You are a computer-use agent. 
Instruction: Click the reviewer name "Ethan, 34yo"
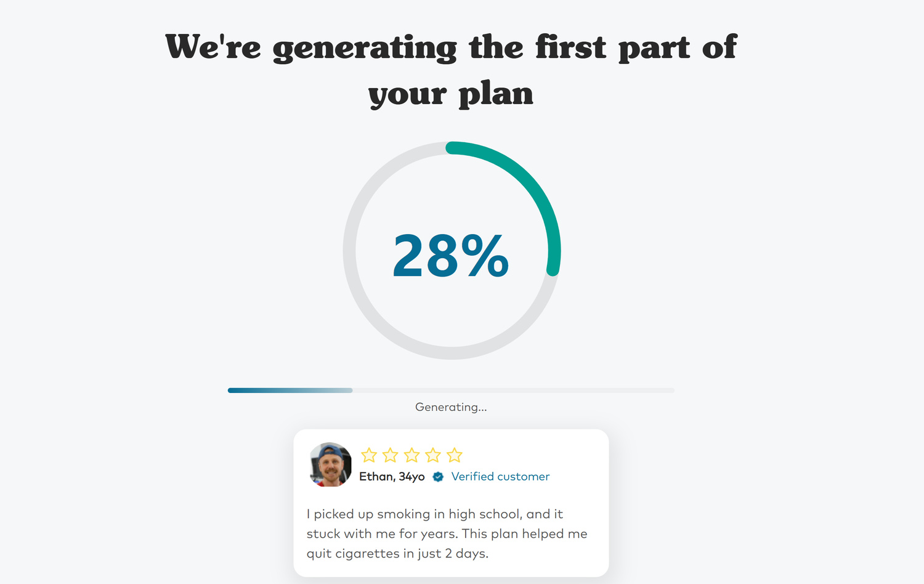click(x=392, y=477)
